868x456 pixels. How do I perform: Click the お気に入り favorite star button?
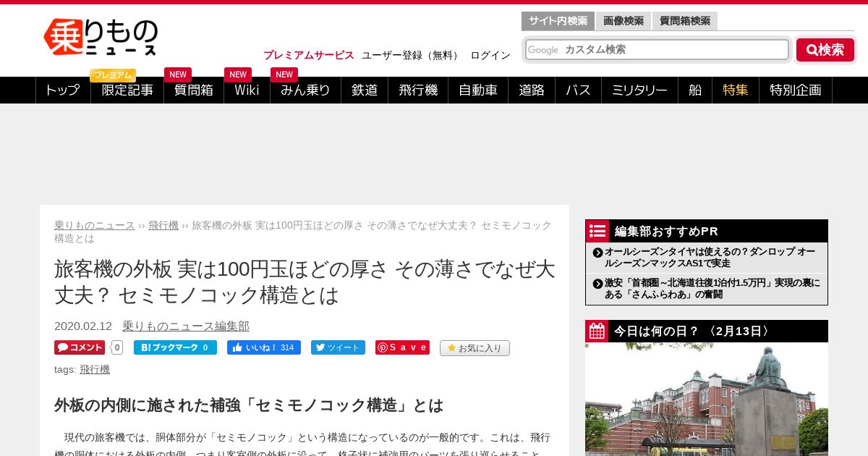click(x=475, y=348)
